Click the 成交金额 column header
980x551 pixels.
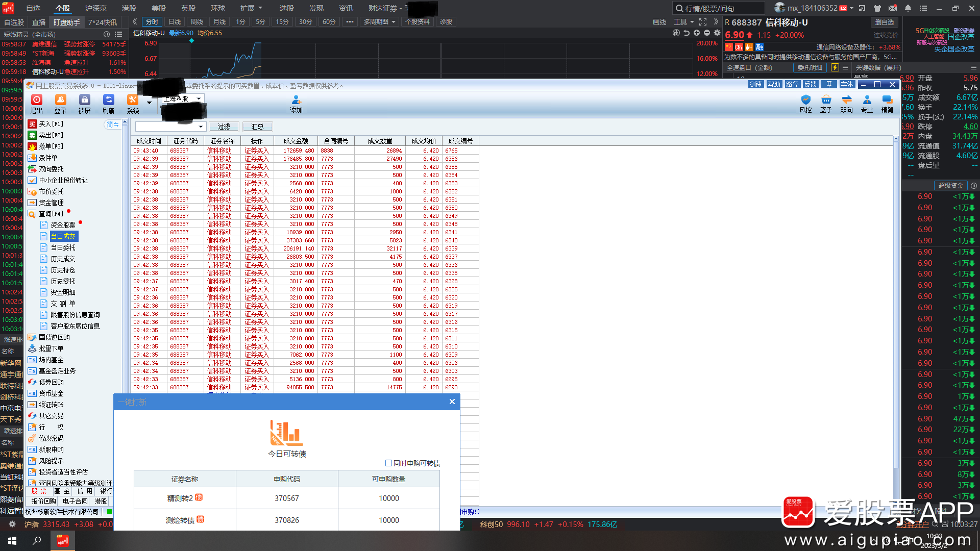pyautogui.click(x=296, y=141)
